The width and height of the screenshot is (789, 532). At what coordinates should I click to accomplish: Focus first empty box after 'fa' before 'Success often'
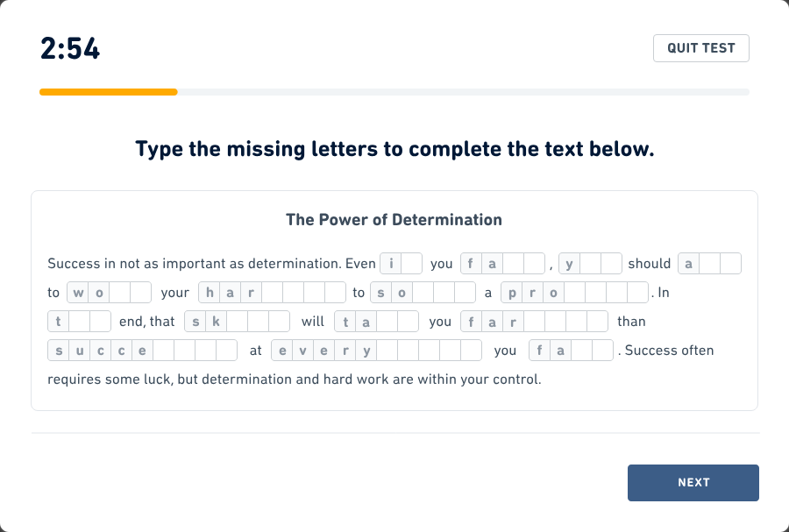tap(581, 351)
